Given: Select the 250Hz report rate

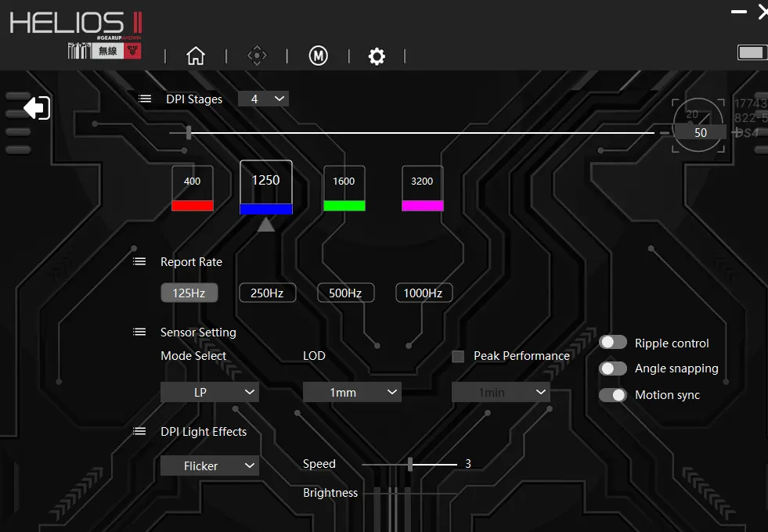Looking at the screenshot, I should tap(268, 293).
